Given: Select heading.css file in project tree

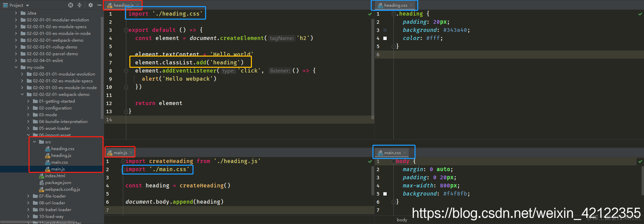Looking at the screenshot, I should 62,148.
